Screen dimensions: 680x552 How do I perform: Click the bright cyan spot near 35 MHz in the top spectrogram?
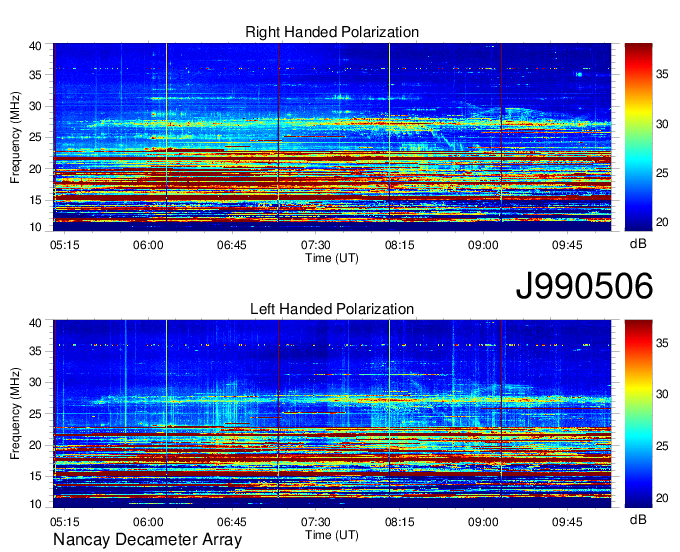coord(579,75)
